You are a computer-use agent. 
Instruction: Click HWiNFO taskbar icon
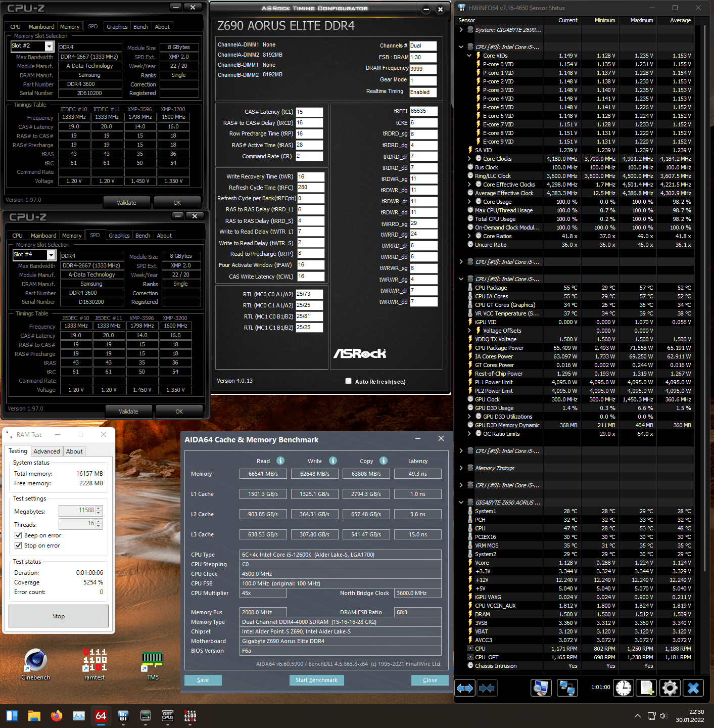click(123, 716)
